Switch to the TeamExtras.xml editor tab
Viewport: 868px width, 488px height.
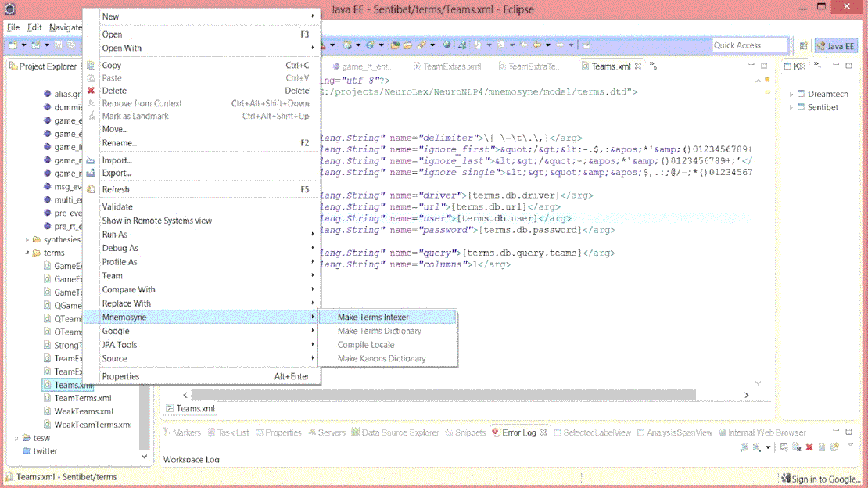448,66
